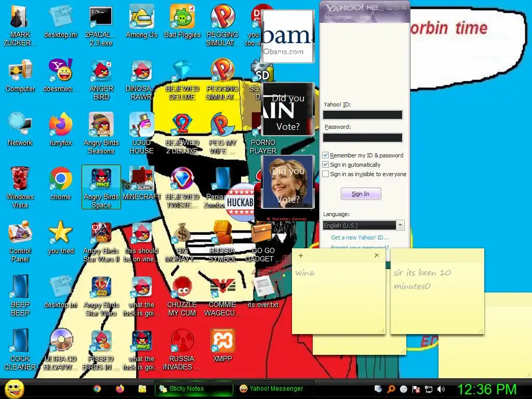Click the sir its been 10 minutes note
The image size is (532, 399).
(437, 291)
